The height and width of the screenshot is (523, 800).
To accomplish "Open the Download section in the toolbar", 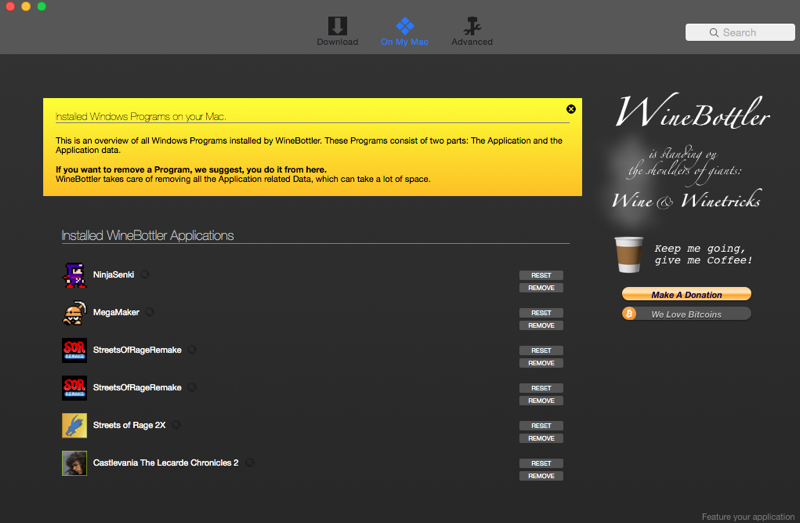I will (x=337, y=31).
